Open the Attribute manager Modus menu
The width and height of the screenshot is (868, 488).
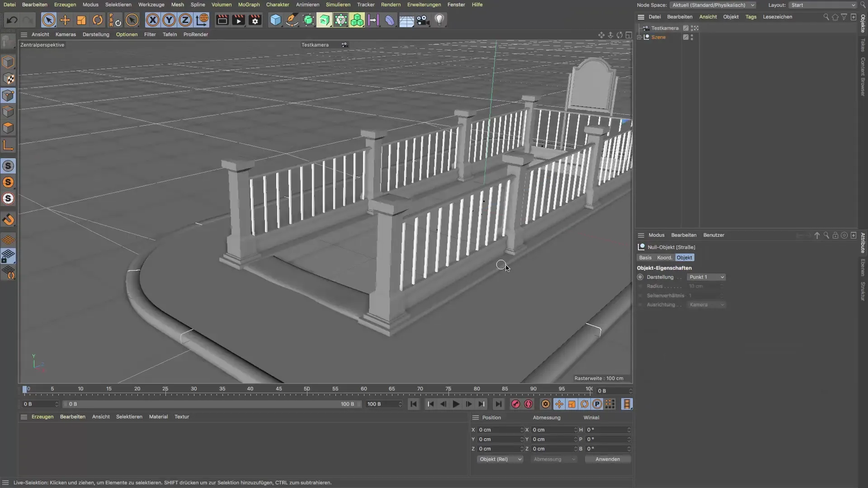(656, 235)
